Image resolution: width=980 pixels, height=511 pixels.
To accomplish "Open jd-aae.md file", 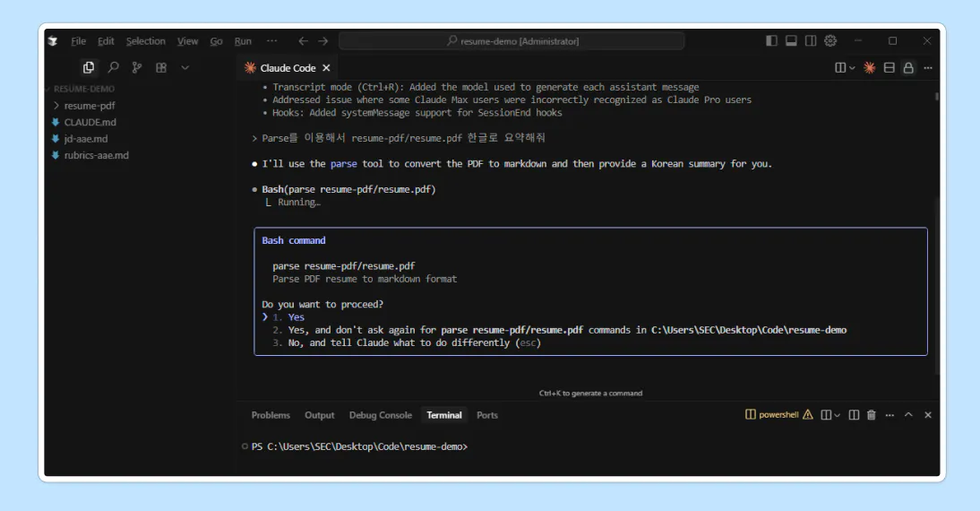I will (86, 139).
